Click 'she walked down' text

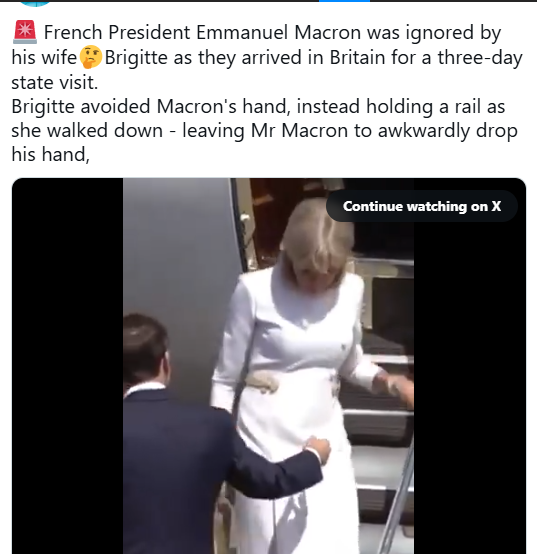(87, 131)
